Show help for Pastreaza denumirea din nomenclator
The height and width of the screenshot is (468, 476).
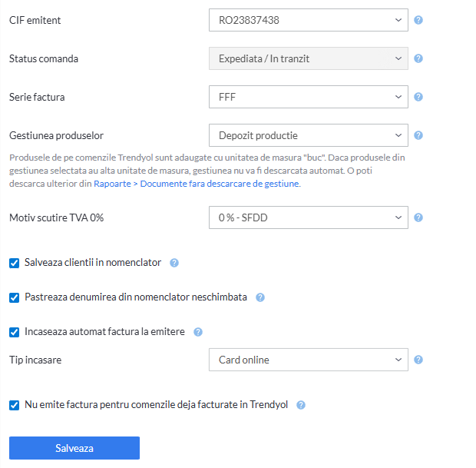260,297
